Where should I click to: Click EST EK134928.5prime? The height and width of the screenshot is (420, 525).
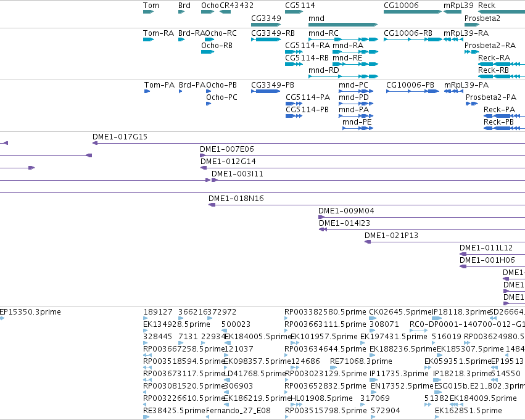click(146, 331)
